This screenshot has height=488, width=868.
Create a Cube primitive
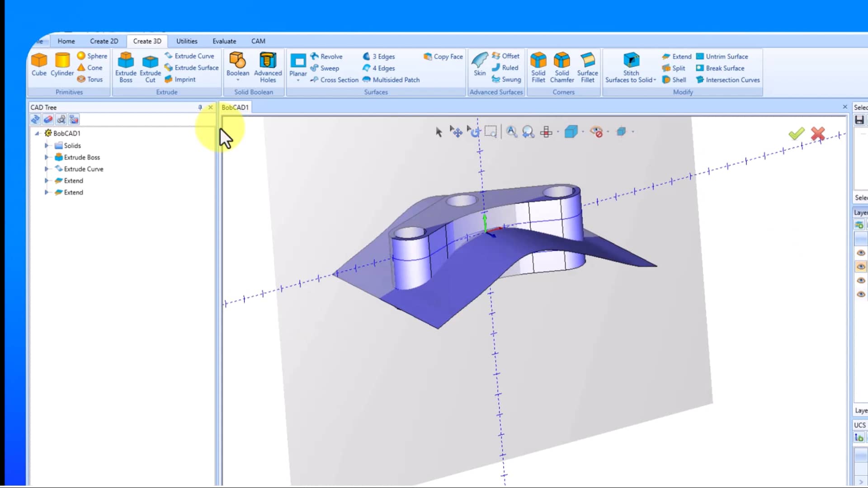click(x=39, y=65)
